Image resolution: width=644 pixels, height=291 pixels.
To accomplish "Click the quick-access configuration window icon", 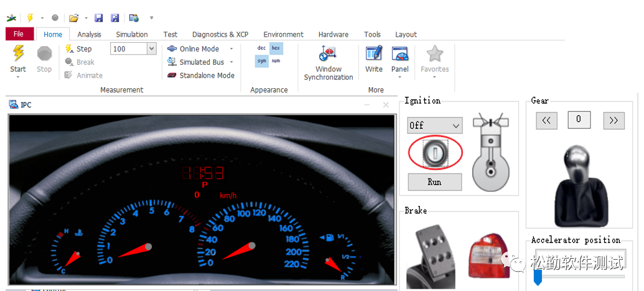I will click(134, 17).
